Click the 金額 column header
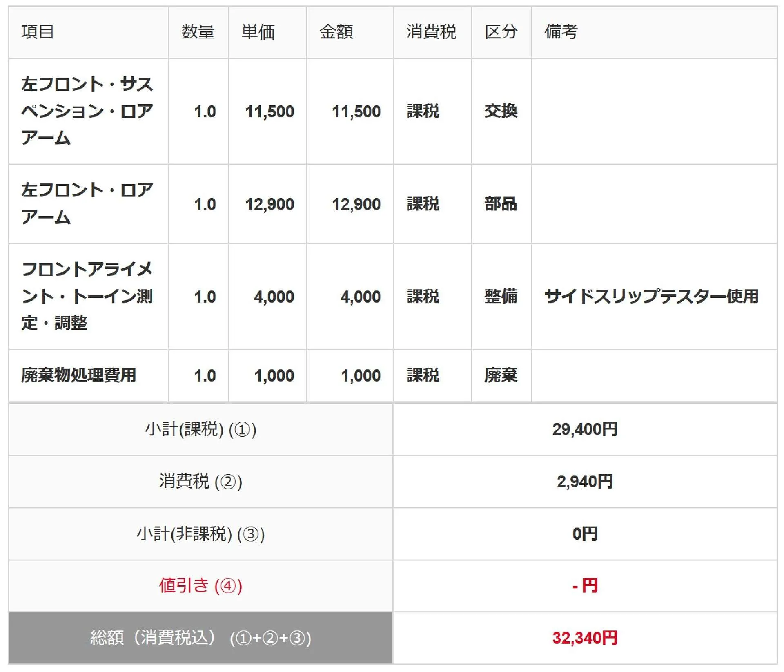This screenshot has width=784, height=672. [336, 32]
